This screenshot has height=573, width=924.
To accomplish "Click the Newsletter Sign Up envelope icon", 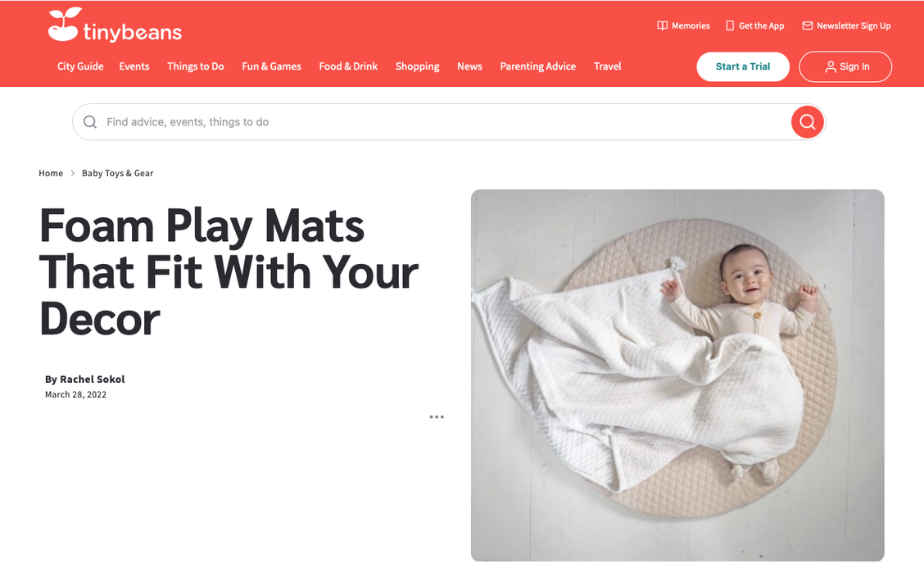I will point(808,26).
